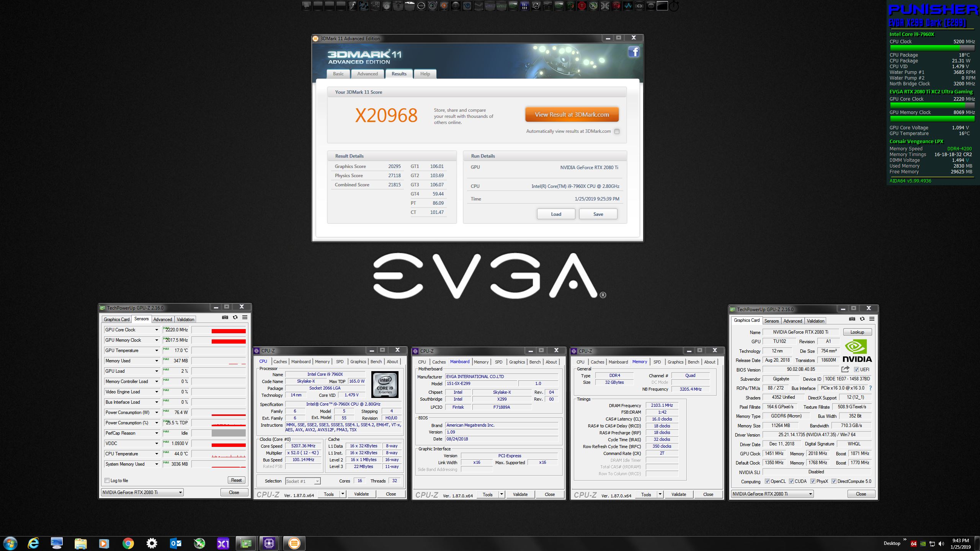Open File Explorer from the taskbar
This screenshot has width=980, height=551.
[x=80, y=543]
